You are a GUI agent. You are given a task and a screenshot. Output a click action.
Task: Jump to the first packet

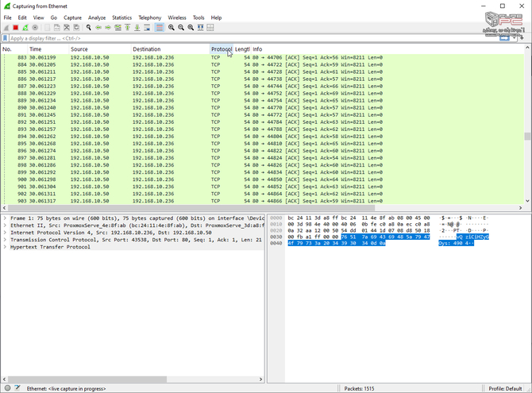click(x=128, y=28)
